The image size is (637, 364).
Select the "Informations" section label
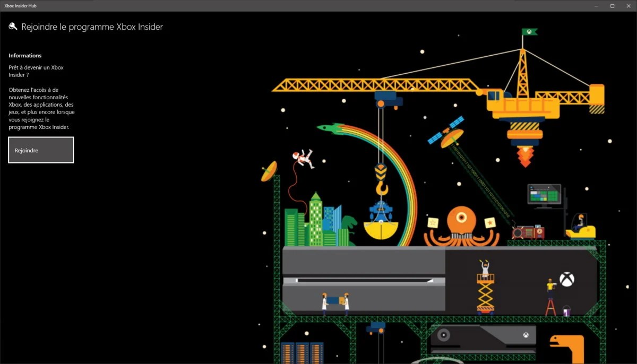[25, 56]
